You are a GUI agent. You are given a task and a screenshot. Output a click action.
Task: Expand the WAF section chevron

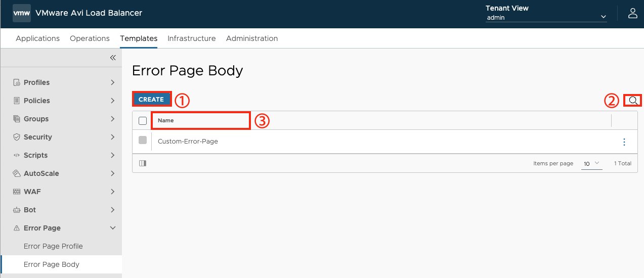(113, 192)
